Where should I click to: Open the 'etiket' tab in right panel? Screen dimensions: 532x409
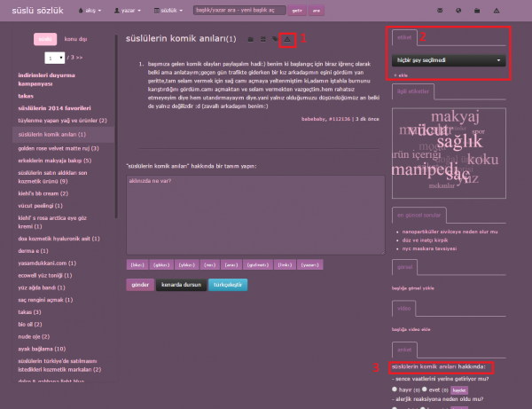(x=403, y=39)
